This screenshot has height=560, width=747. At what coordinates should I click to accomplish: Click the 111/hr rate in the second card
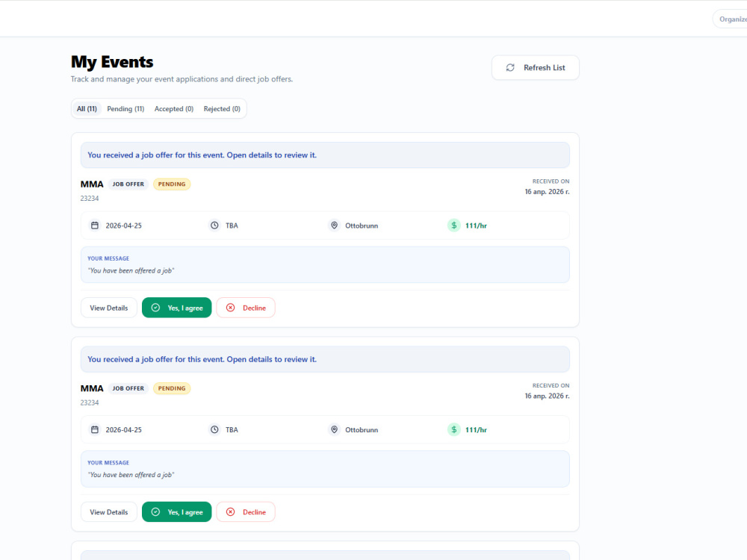[x=476, y=430]
